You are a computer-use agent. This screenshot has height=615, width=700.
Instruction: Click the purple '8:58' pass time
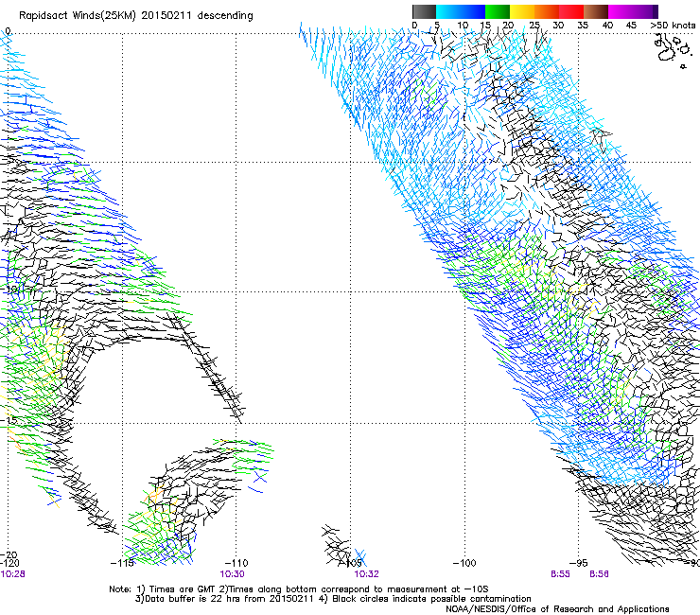coord(599,574)
